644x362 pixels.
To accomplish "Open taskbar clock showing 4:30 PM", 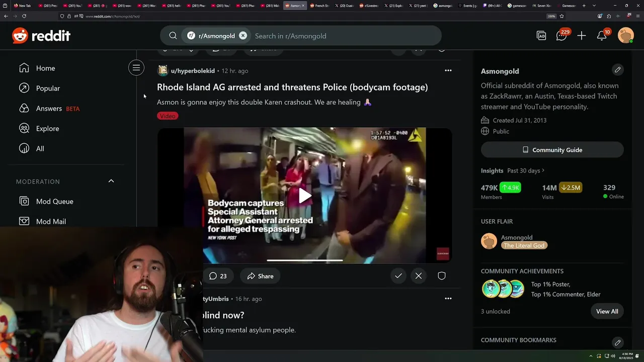I will 627,356.
